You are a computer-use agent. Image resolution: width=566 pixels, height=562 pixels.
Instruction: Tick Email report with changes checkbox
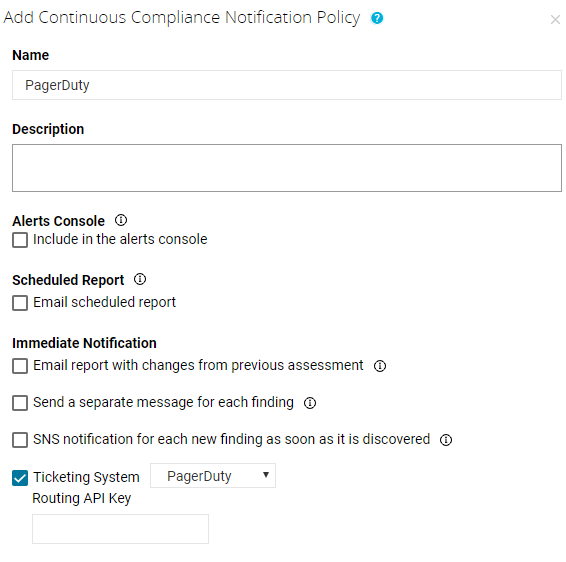[x=20, y=366]
